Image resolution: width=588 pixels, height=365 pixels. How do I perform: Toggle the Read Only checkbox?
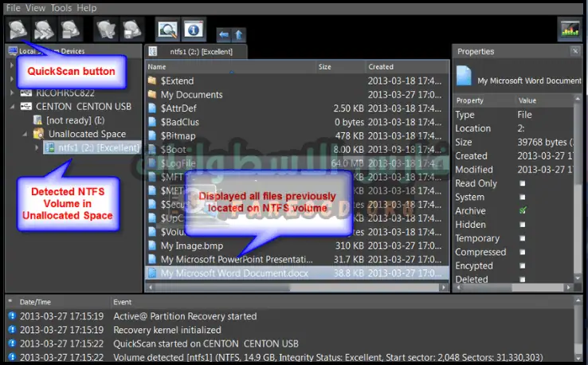point(523,183)
